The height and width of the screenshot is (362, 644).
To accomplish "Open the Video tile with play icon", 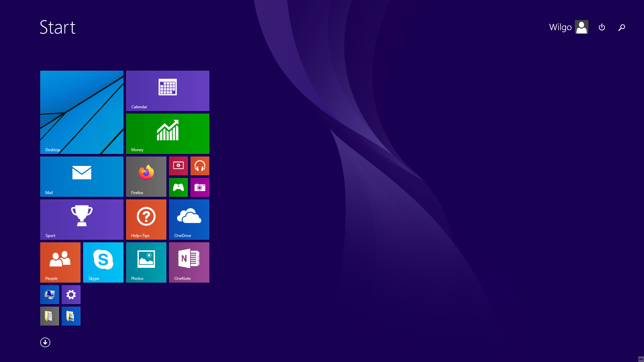I will pyautogui.click(x=178, y=166).
